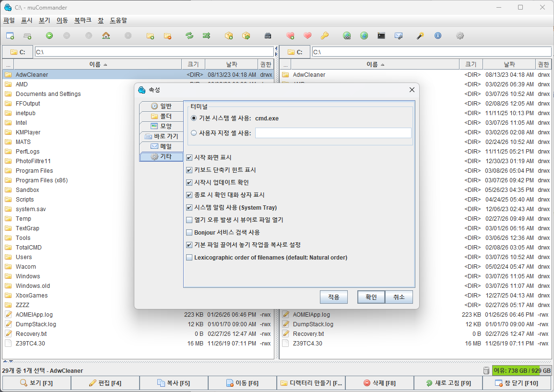This screenshot has width=554, height=392.
Task: Click the Terminal console toolbar icon
Action: (381, 36)
